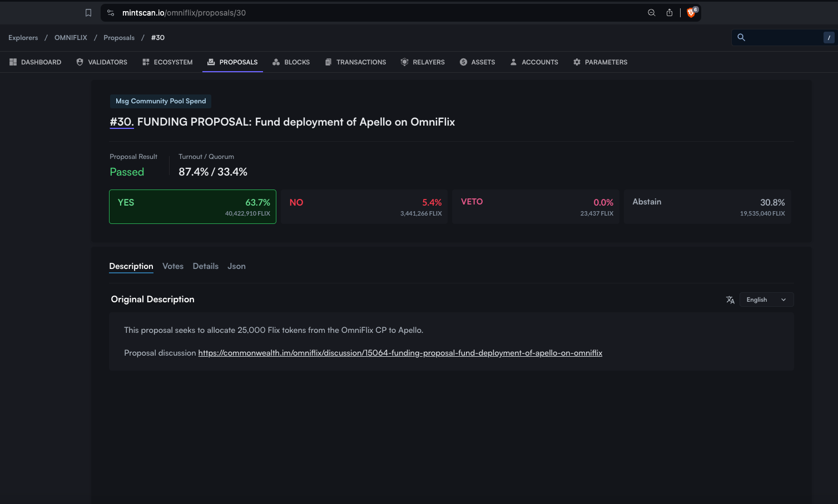Click the 40,422,910 FLIX amount
The height and width of the screenshot is (504, 838).
coord(247,214)
